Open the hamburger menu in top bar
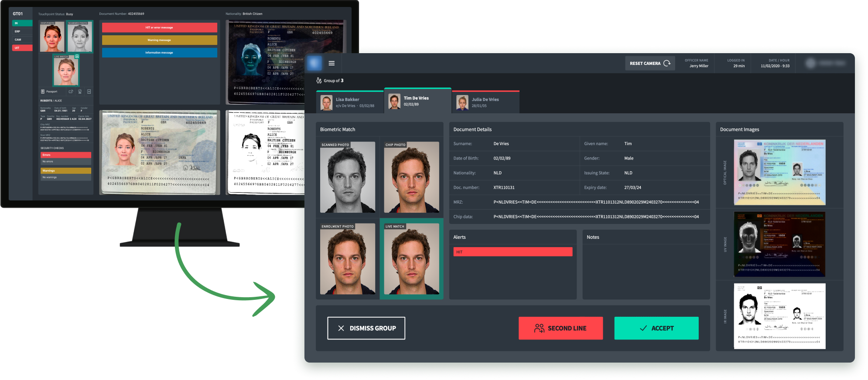The width and height of the screenshot is (868, 380). pyautogui.click(x=331, y=63)
